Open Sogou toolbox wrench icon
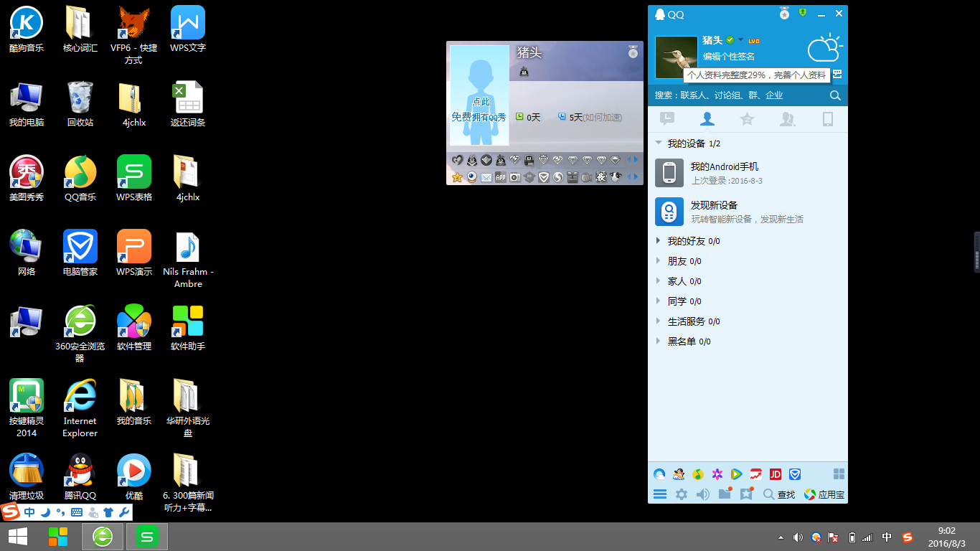The height and width of the screenshot is (551, 980). [124, 512]
